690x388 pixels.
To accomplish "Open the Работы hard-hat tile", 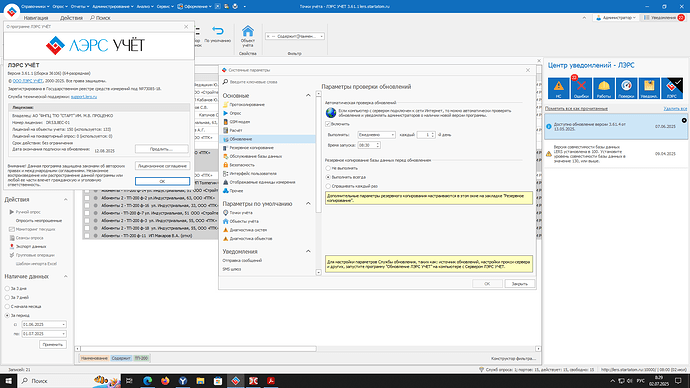I will point(604,88).
